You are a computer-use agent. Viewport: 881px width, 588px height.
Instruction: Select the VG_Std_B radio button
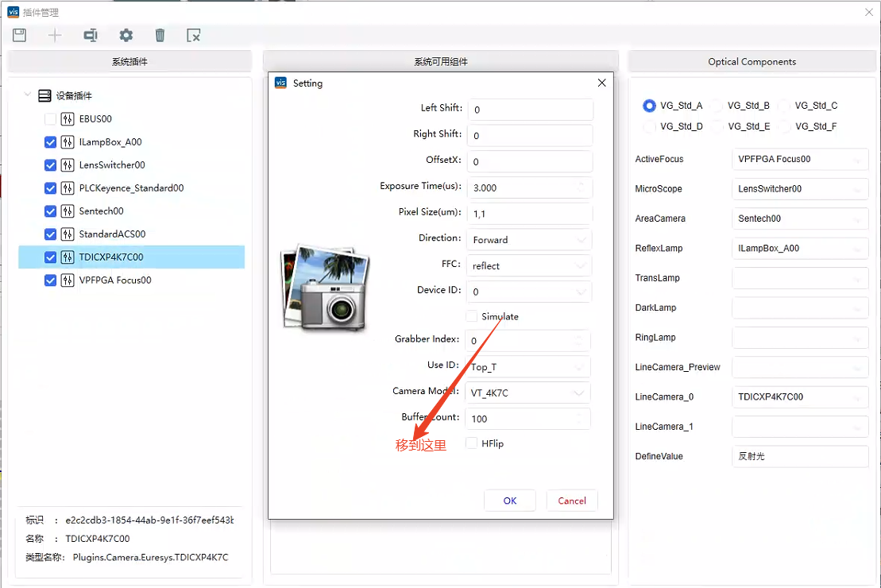717,106
